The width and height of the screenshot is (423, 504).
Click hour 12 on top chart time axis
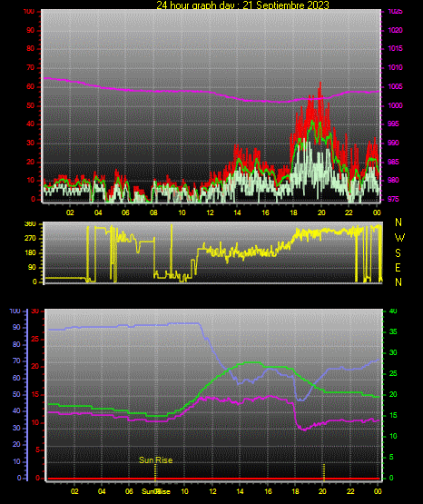point(210,212)
